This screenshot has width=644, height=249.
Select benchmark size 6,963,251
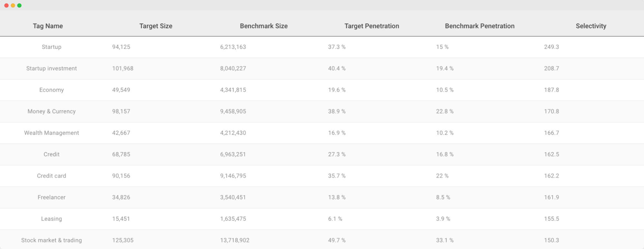click(233, 154)
